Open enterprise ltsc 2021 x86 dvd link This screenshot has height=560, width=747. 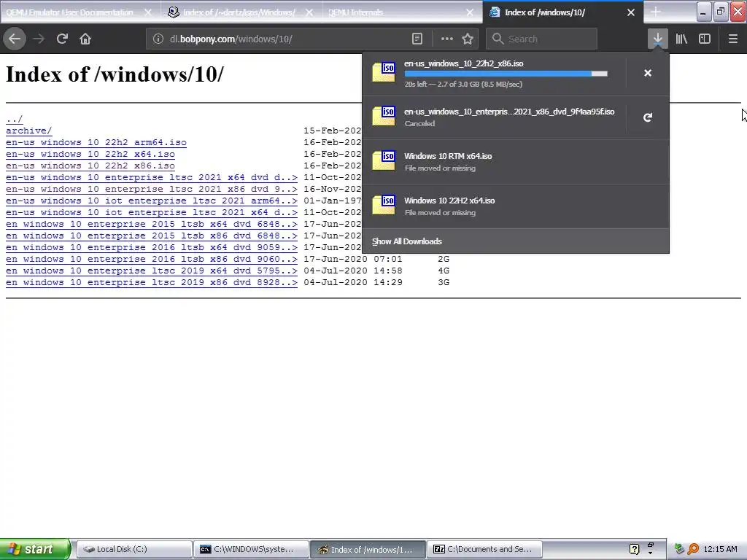click(152, 189)
